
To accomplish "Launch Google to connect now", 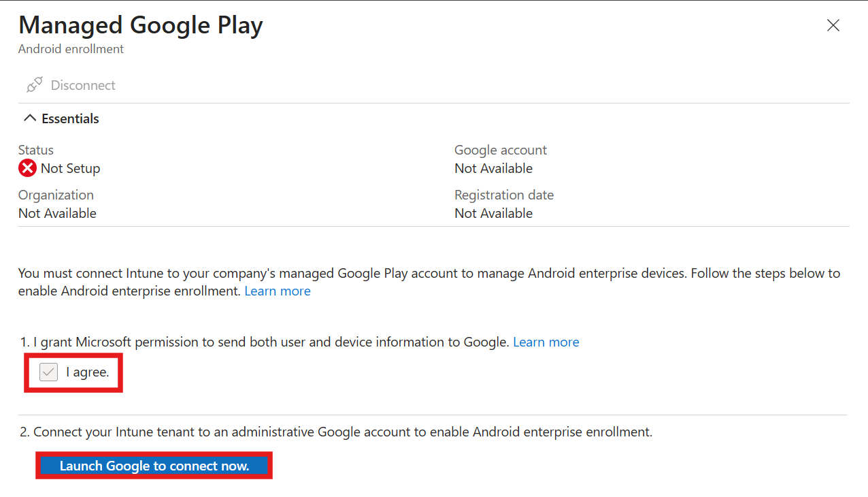I will 154,466.
